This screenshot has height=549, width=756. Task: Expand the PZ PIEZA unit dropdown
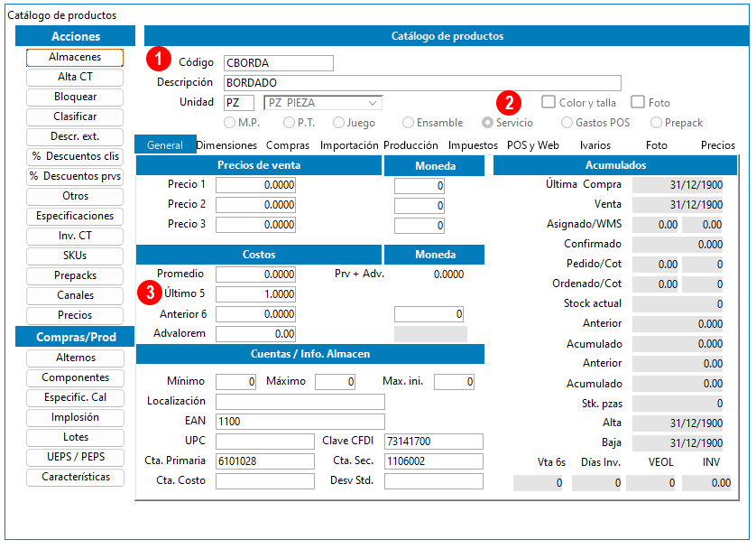tap(373, 103)
